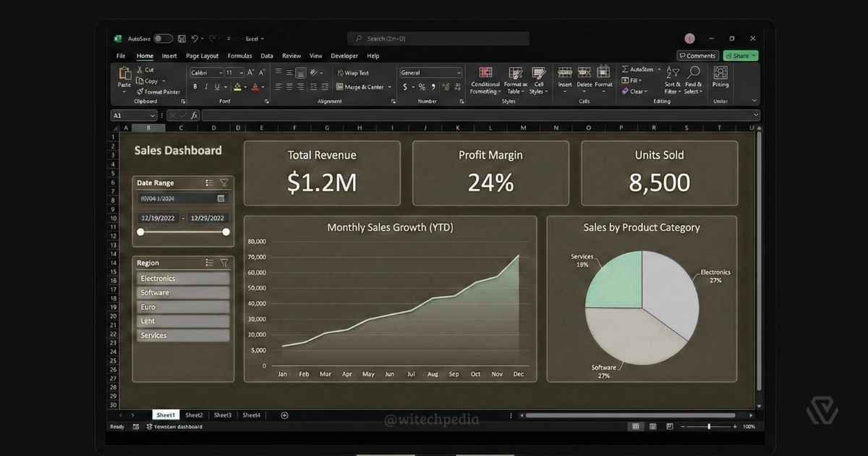Image resolution: width=868 pixels, height=456 pixels.
Task: Open calendar picker in Date Range
Action: (221, 198)
